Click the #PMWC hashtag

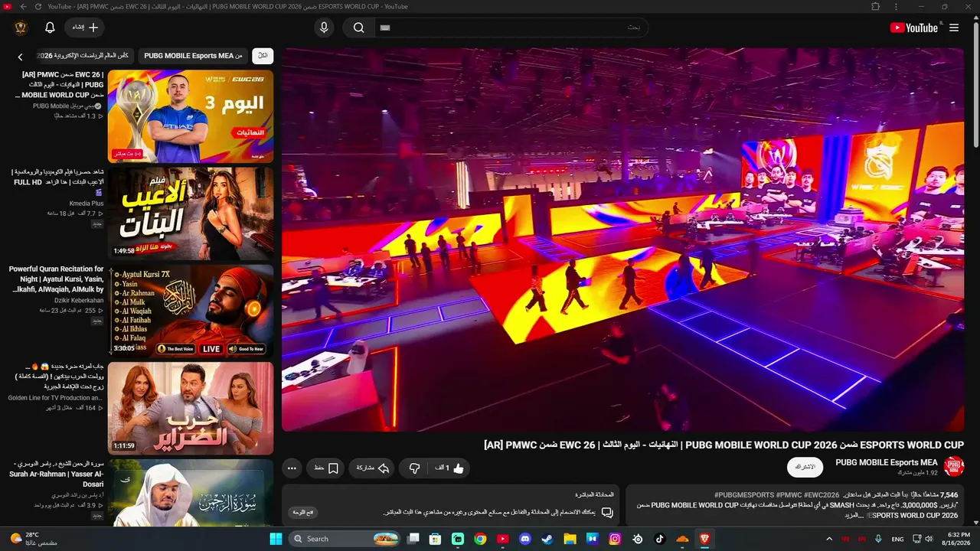(788, 495)
